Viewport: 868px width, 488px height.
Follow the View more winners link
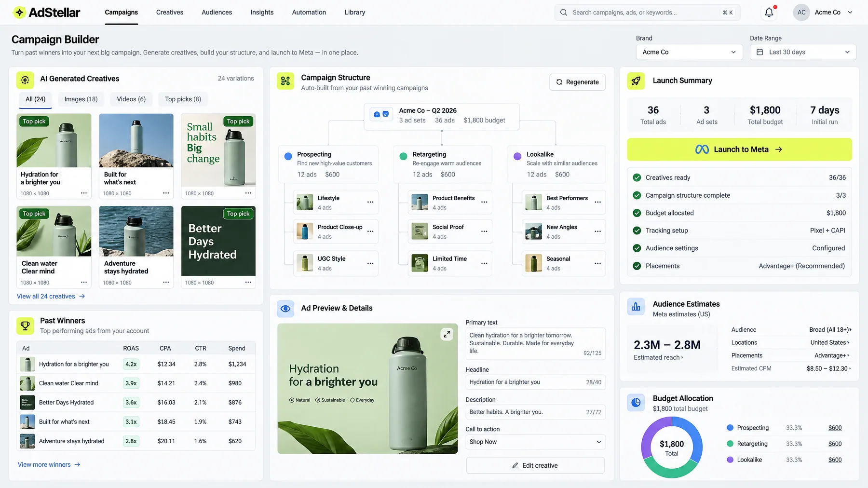(49, 465)
